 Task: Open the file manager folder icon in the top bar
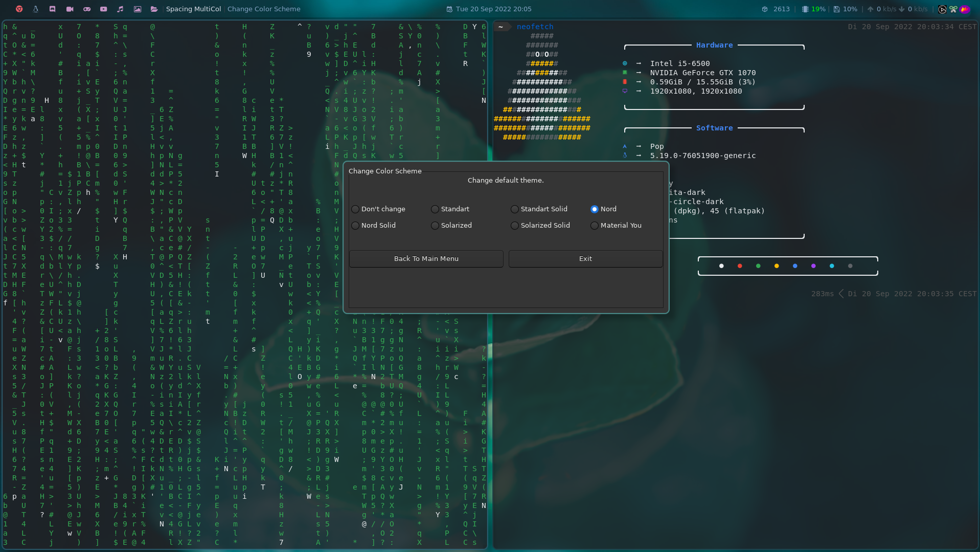point(154,9)
